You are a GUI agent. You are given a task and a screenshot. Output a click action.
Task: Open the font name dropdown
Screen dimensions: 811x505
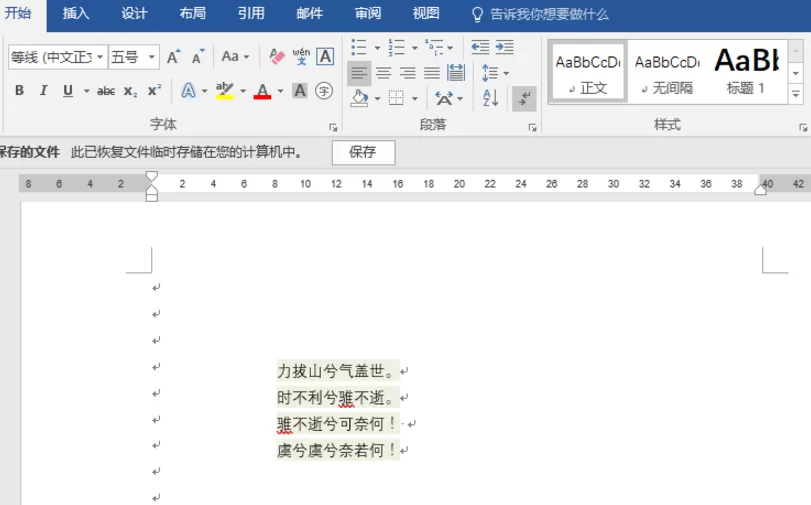point(100,57)
